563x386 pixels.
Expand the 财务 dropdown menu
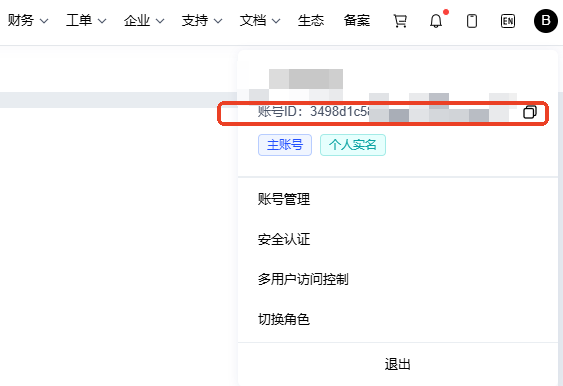click(28, 20)
